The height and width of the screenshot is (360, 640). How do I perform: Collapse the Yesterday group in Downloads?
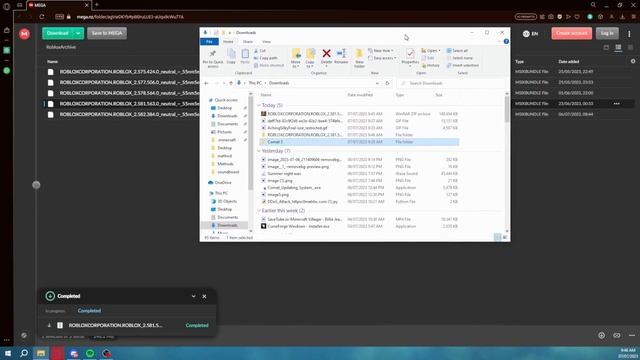tap(259, 151)
